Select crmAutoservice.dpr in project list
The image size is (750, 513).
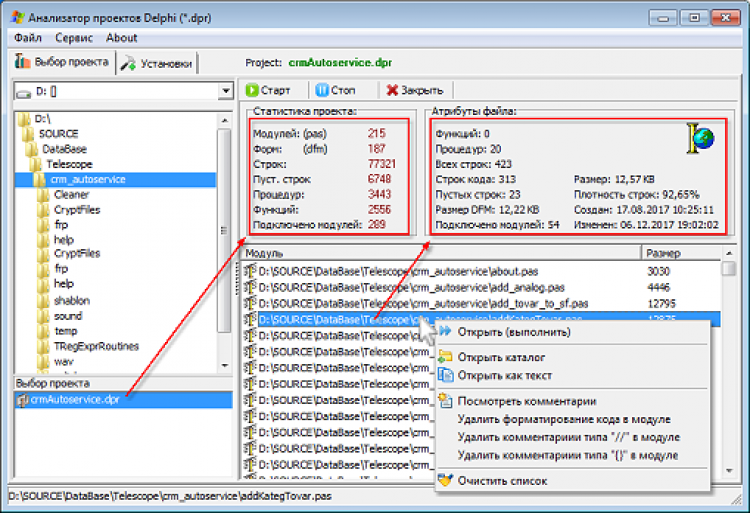coord(123,400)
